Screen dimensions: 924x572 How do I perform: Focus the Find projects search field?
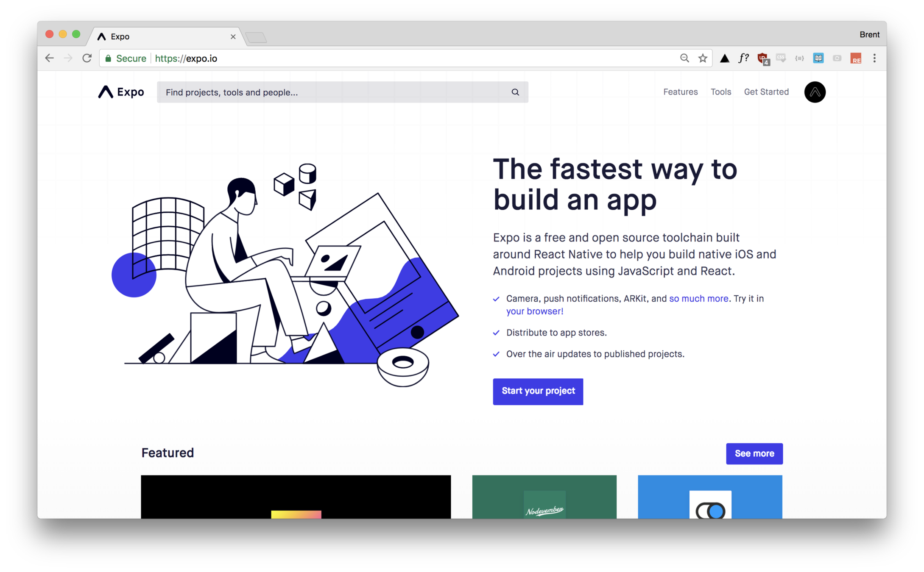tap(342, 92)
